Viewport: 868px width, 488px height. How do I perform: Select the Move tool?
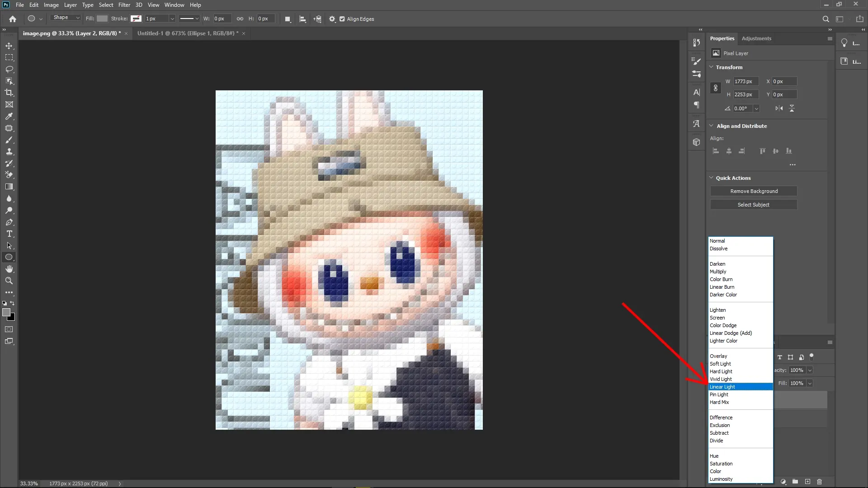(x=9, y=46)
